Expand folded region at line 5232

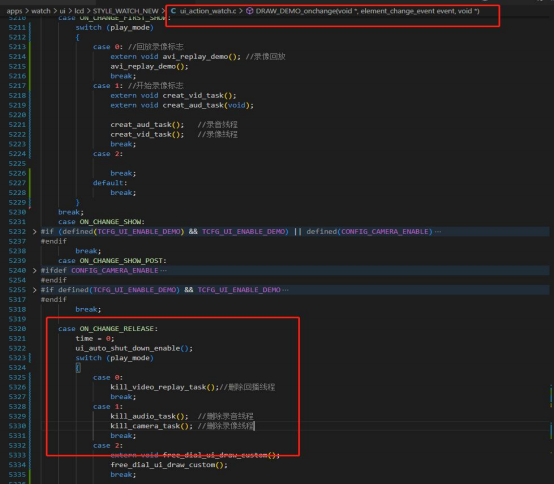coord(34,232)
